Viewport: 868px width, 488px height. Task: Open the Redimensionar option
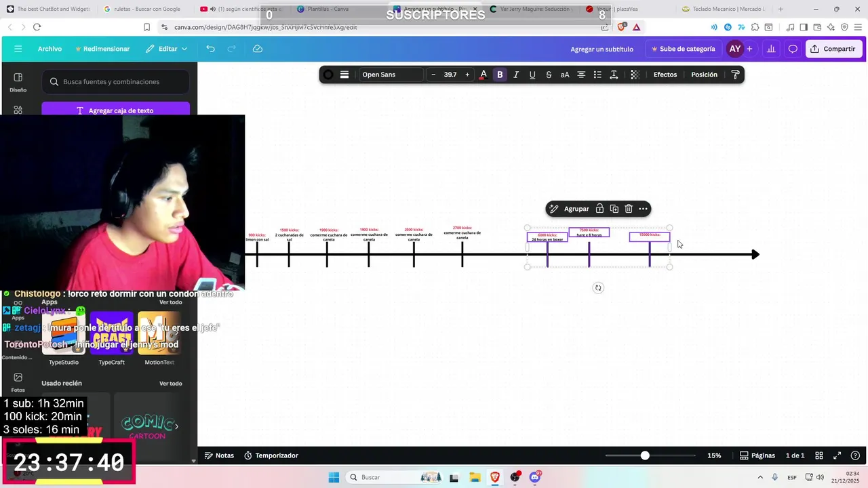click(x=102, y=49)
